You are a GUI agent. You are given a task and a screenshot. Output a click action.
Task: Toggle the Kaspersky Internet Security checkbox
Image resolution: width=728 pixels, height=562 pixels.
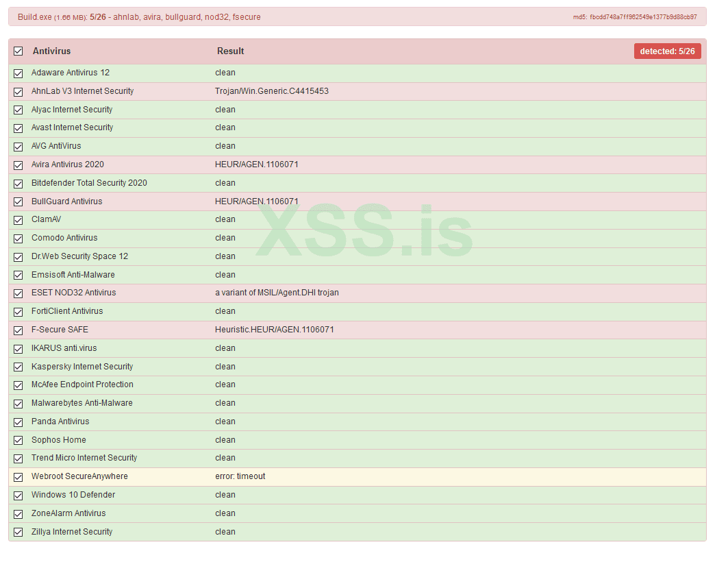(18, 367)
